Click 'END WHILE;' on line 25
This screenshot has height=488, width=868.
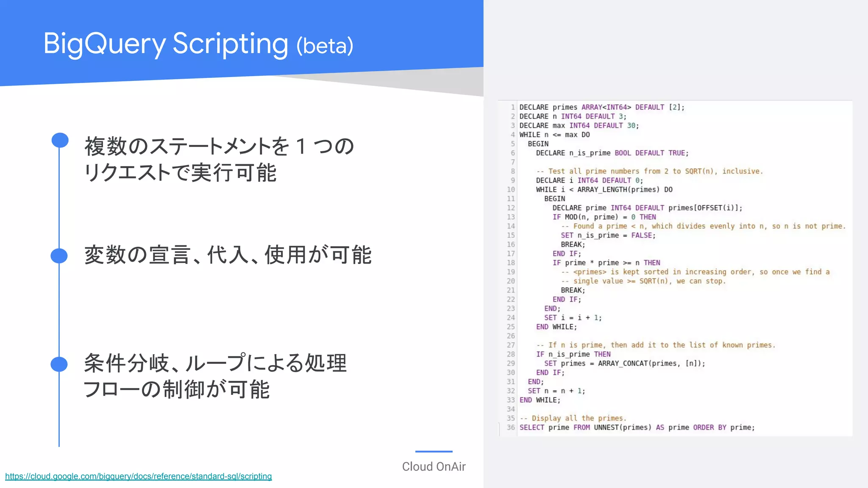click(556, 327)
